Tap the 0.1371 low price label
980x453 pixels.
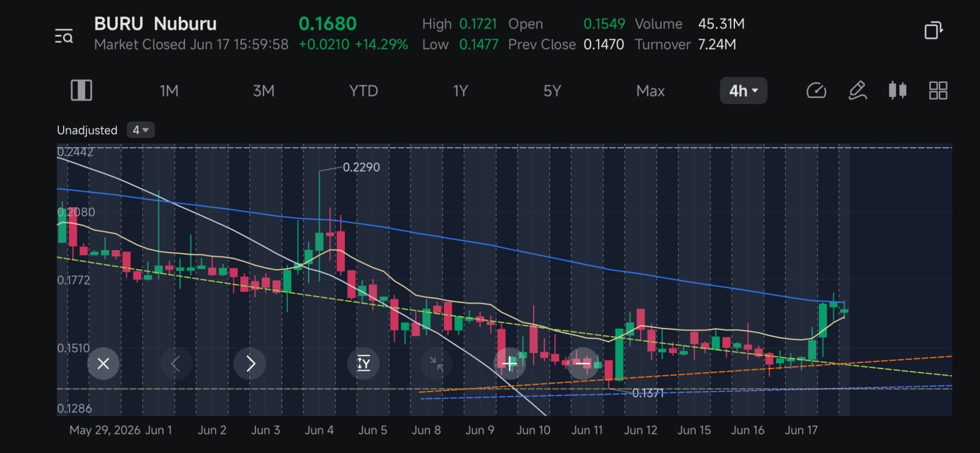pyautogui.click(x=648, y=393)
